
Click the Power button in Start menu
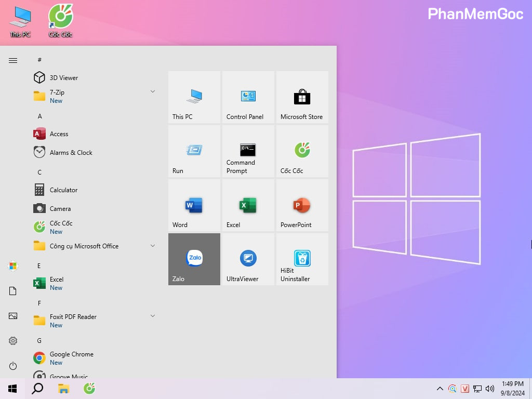tap(13, 366)
